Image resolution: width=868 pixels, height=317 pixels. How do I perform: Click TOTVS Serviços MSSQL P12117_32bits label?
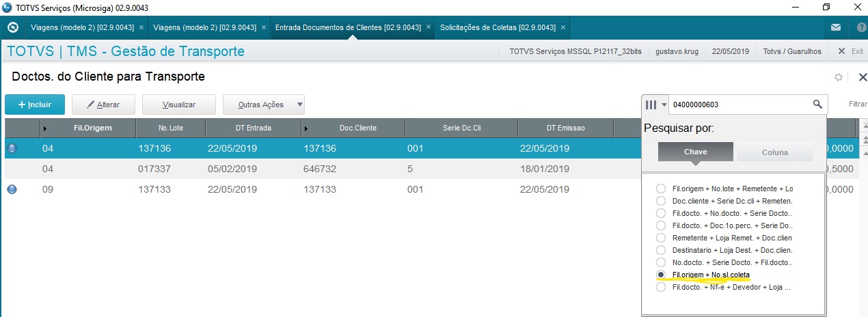click(x=575, y=51)
